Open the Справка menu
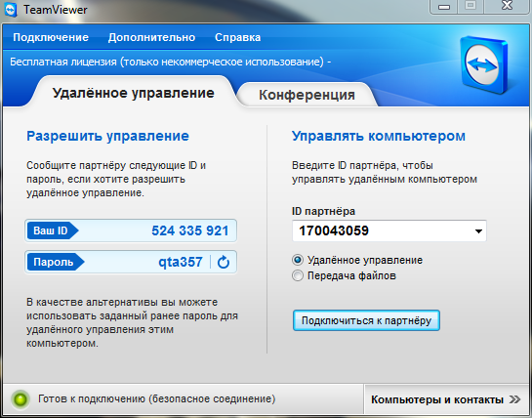The width and height of the screenshot is (532, 418). pos(237,37)
